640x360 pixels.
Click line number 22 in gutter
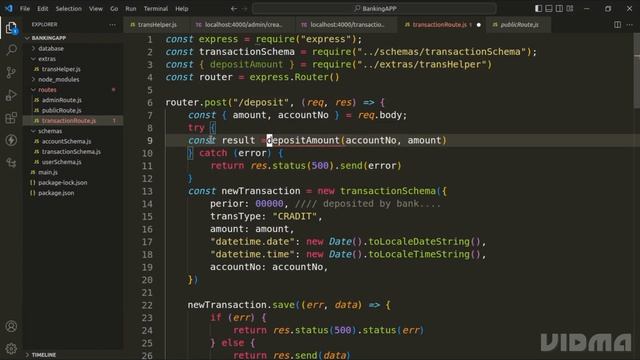[147, 305]
